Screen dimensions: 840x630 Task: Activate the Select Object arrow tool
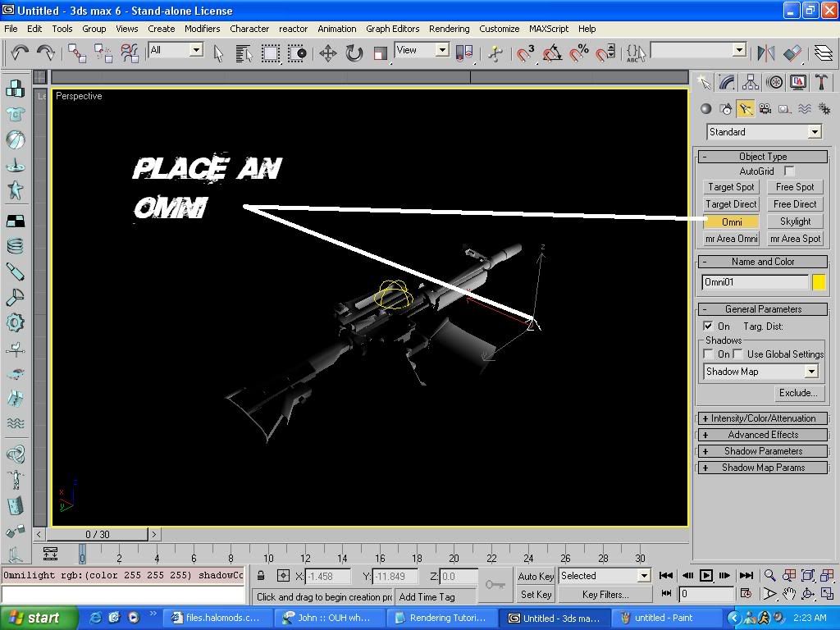pyautogui.click(x=217, y=53)
